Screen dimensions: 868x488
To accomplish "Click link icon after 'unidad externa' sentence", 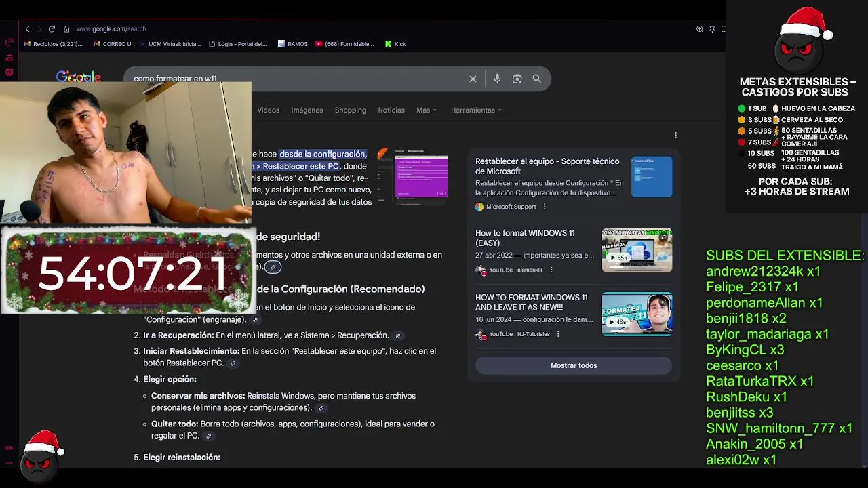I will [x=273, y=267].
